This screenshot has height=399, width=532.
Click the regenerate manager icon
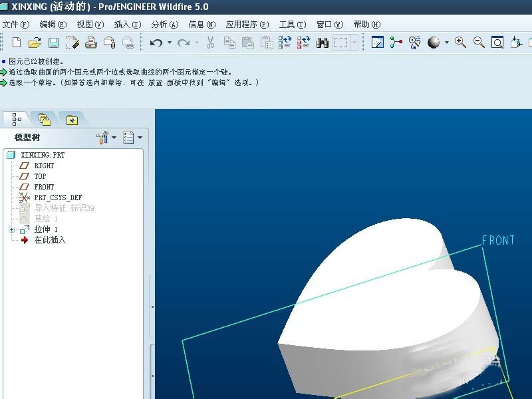click(304, 43)
